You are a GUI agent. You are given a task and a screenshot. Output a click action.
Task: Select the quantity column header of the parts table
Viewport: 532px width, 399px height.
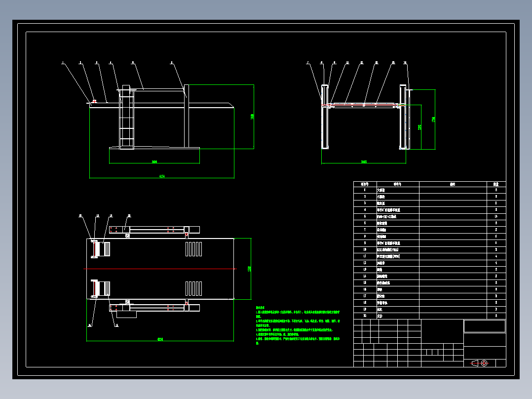(496, 184)
